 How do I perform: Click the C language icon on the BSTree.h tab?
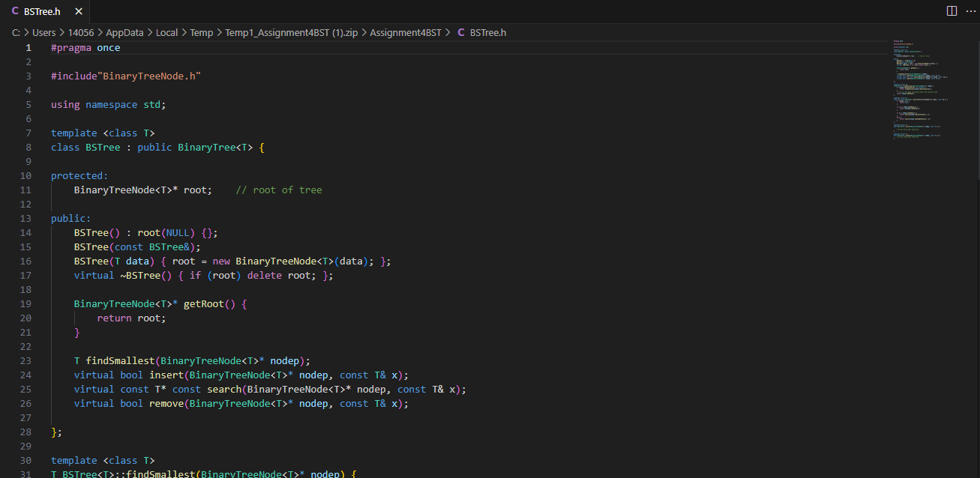13,11
